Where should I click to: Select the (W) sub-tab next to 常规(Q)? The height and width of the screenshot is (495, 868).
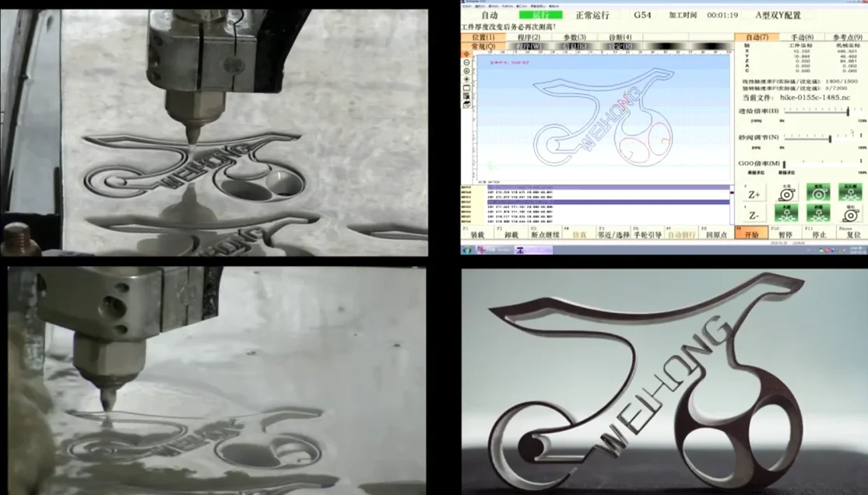click(x=529, y=46)
